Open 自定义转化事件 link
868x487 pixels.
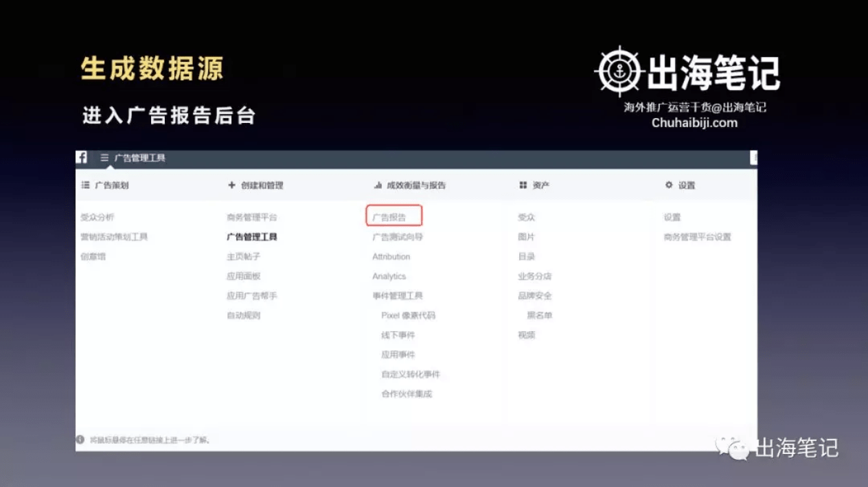(411, 374)
